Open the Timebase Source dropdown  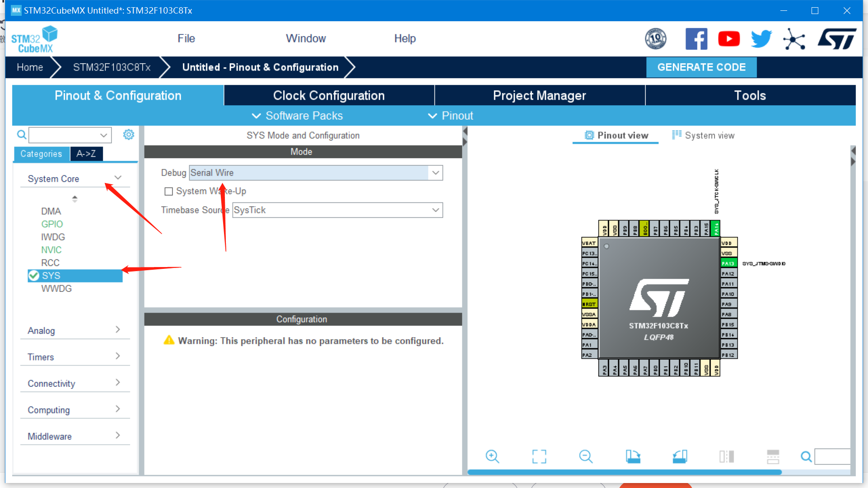point(435,210)
